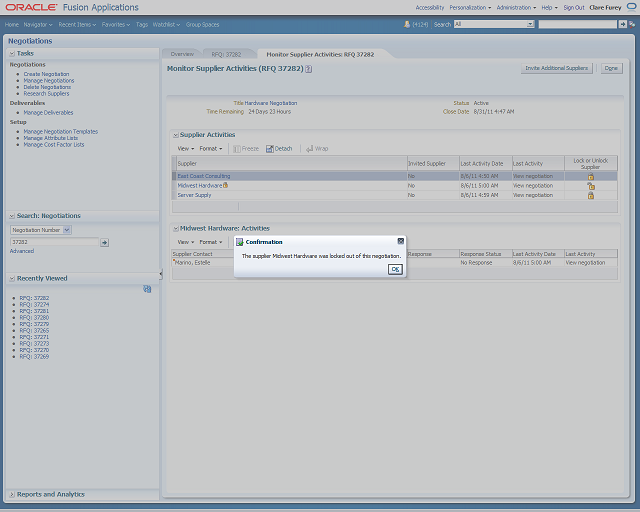The width and height of the screenshot is (640, 512).
Task: Click the Recently Viewed refresh icon
Action: (x=147, y=289)
